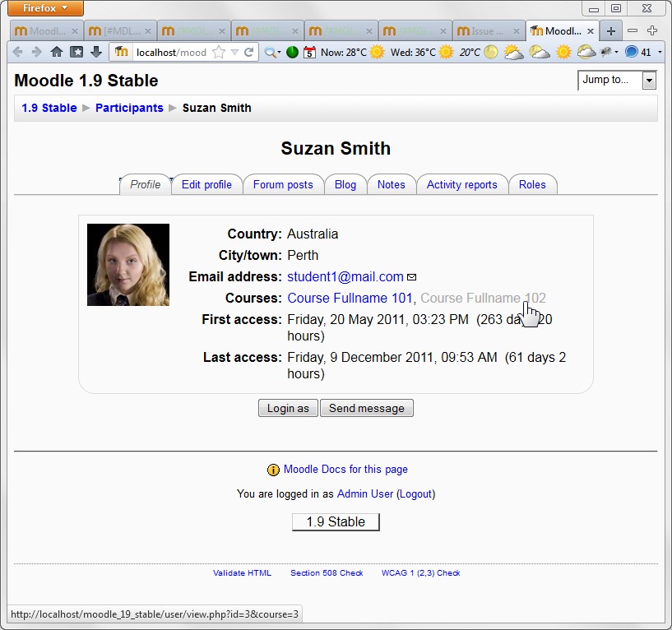The width and height of the screenshot is (672, 630).
Task: Go forward with the browser forward arrow
Action: click(37, 53)
